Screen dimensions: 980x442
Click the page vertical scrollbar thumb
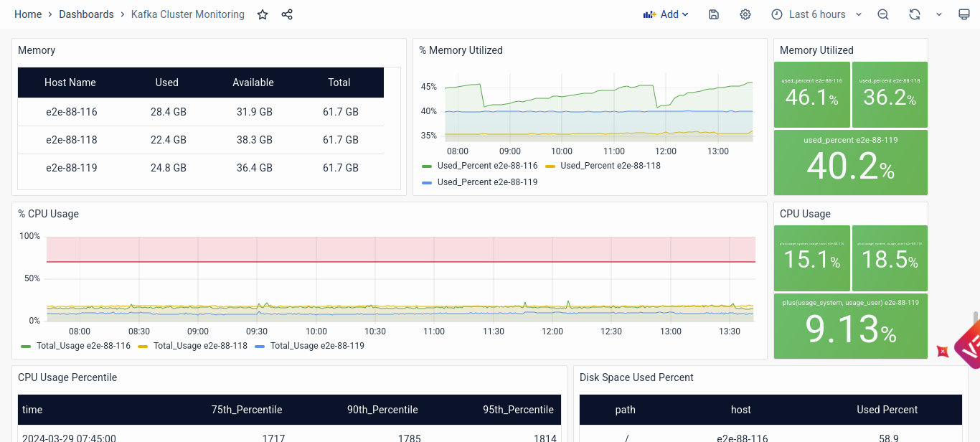pyautogui.click(x=975, y=321)
